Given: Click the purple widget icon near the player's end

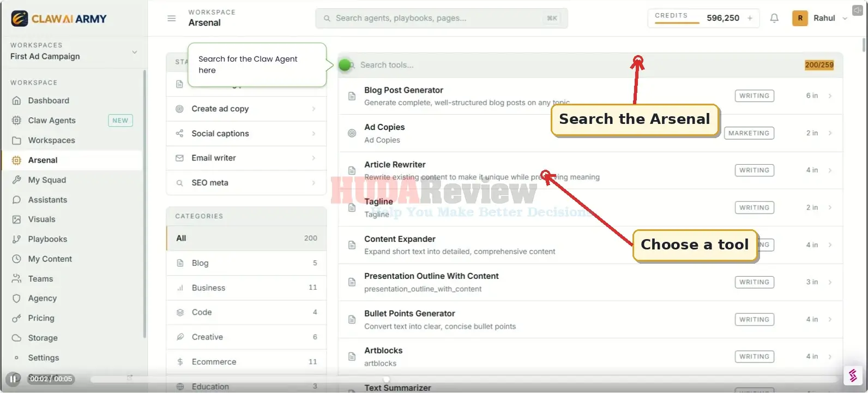Looking at the screenshot, I should point(853,376).
